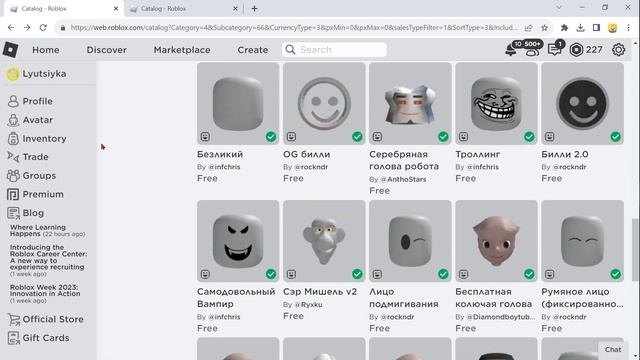Open Roblox Week 2023 blog post

pos(45,293)
